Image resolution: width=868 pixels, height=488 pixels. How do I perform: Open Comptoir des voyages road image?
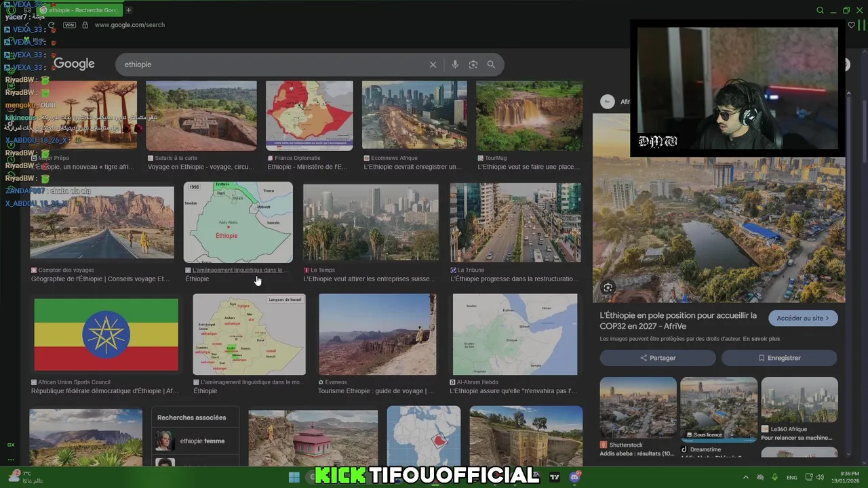point(102,222)
